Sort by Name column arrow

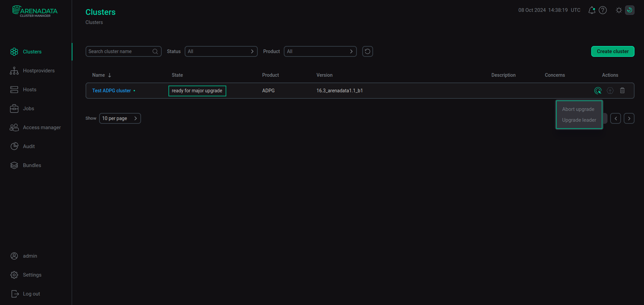click(110, 75)
